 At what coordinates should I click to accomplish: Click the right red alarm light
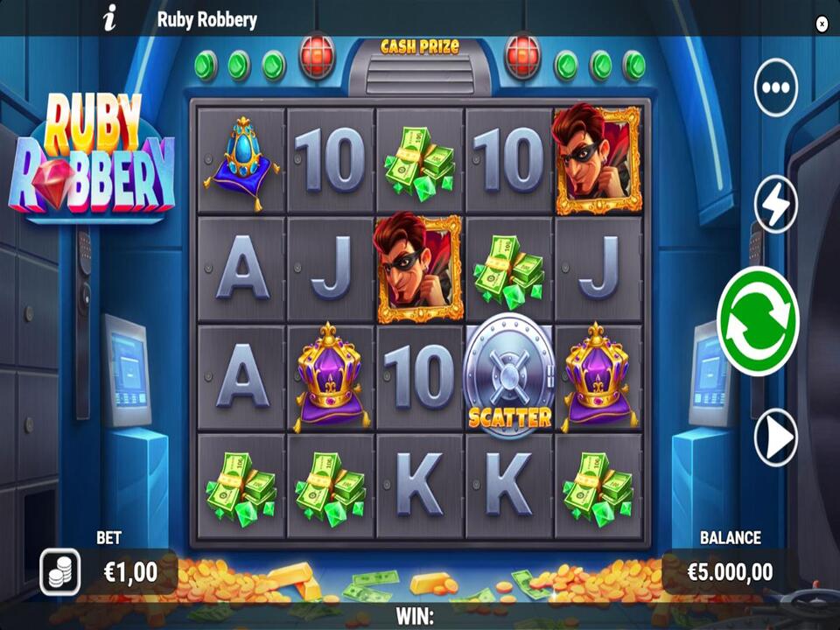click(523, 55)
